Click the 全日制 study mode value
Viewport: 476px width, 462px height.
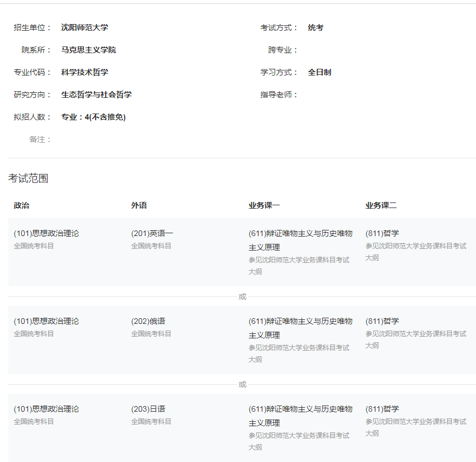point(319,72)
